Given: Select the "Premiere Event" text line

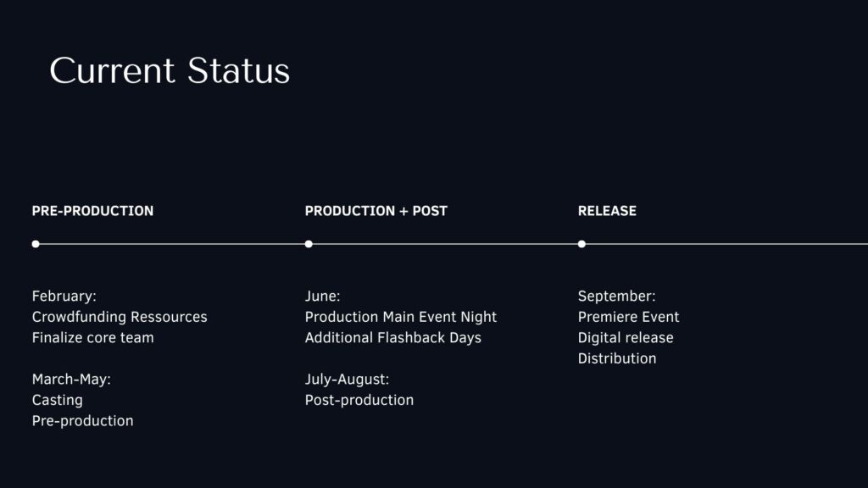Looking at the screenshot, I should [629, 317].
